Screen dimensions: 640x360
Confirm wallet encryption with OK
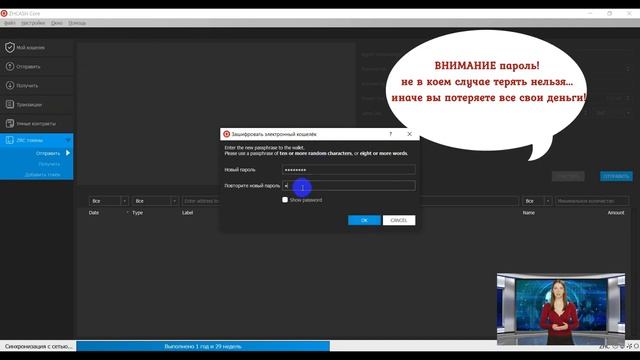pos(364,220)
